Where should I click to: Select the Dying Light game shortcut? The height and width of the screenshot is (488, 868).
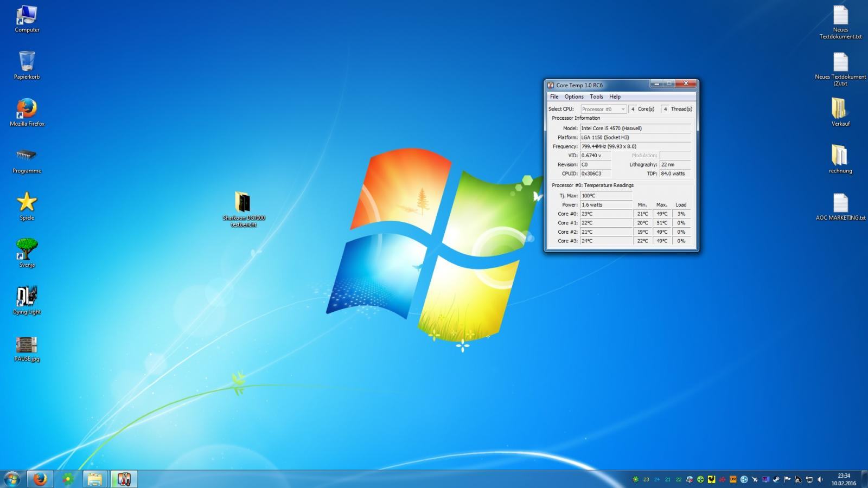click(27, 300)
